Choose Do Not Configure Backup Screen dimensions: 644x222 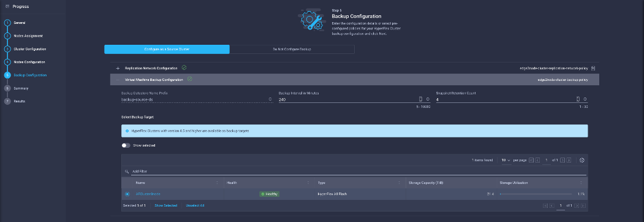pos(292,49)
